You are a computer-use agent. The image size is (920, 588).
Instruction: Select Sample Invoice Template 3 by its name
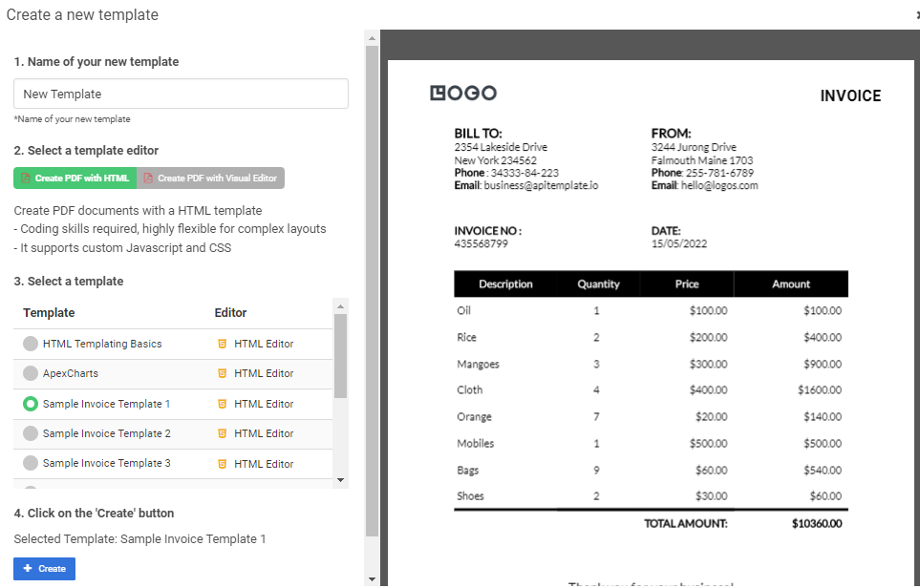click(x=108, y=463)
